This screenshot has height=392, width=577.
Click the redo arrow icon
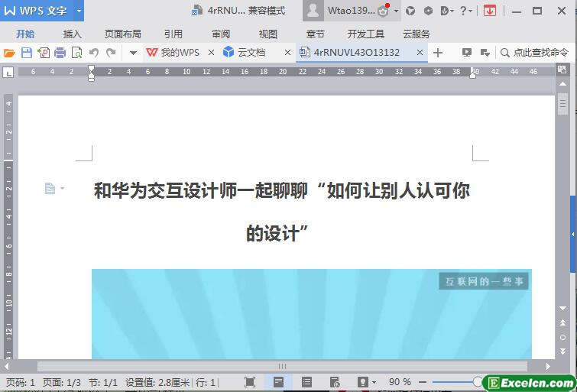tap(111, 53)
